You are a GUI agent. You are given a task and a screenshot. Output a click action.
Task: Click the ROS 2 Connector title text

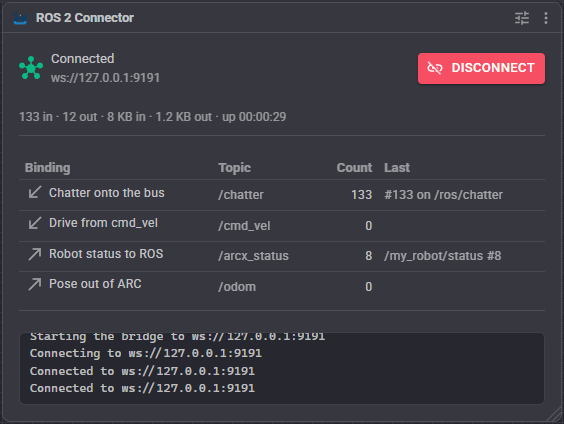coord(85,18)
